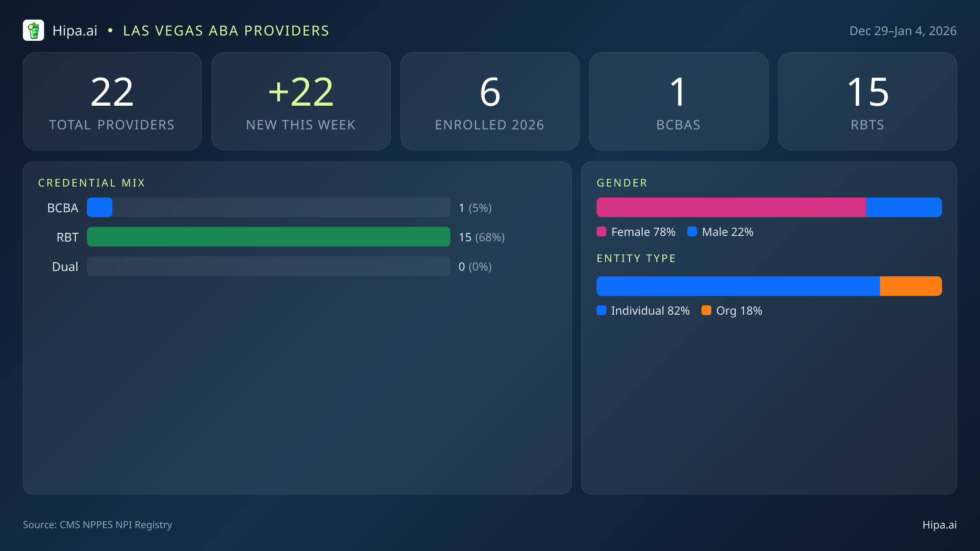The height and width of the screenshot is (551, 980).
Task: Click the BCBAs stat card
Action: (679, 101)
